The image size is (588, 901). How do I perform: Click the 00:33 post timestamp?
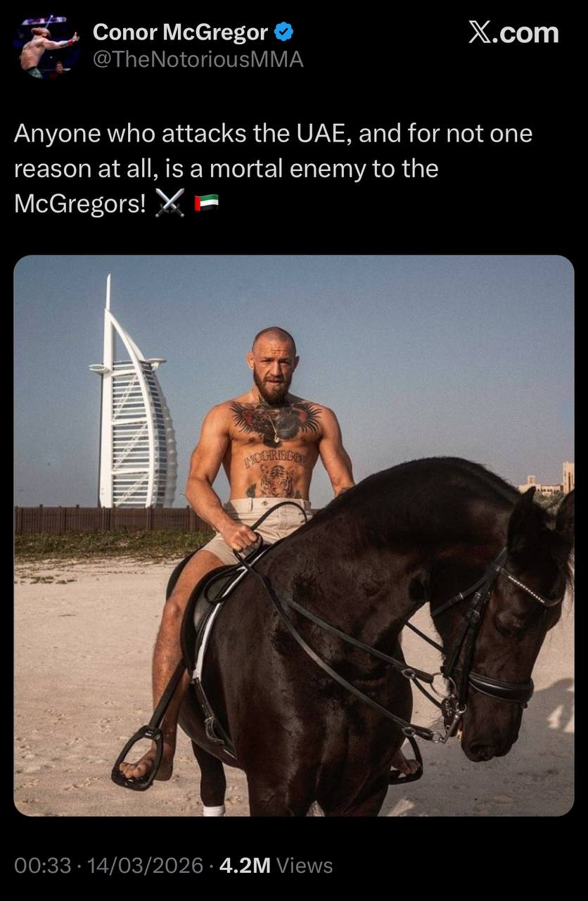point(42,866)
